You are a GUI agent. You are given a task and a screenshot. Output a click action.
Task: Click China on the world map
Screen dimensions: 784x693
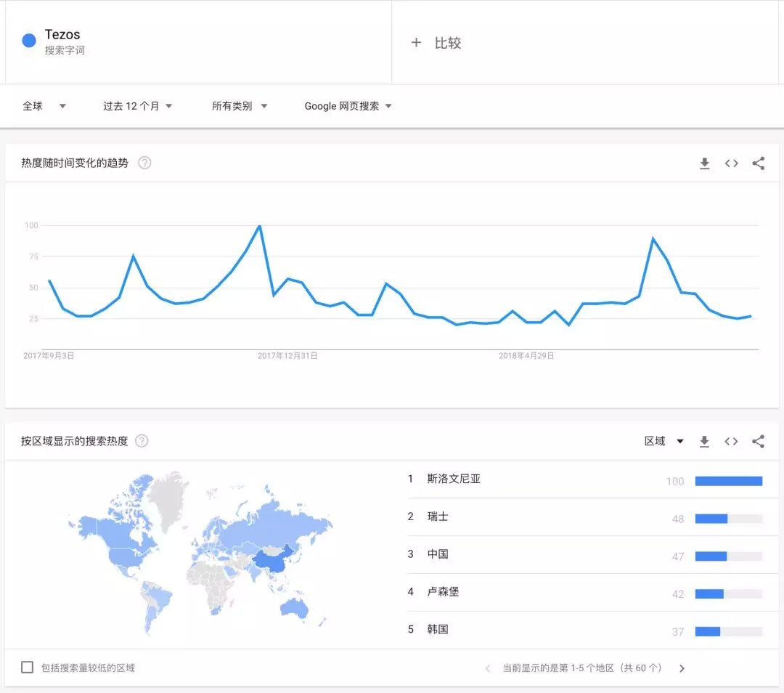(x=272, y=562)
